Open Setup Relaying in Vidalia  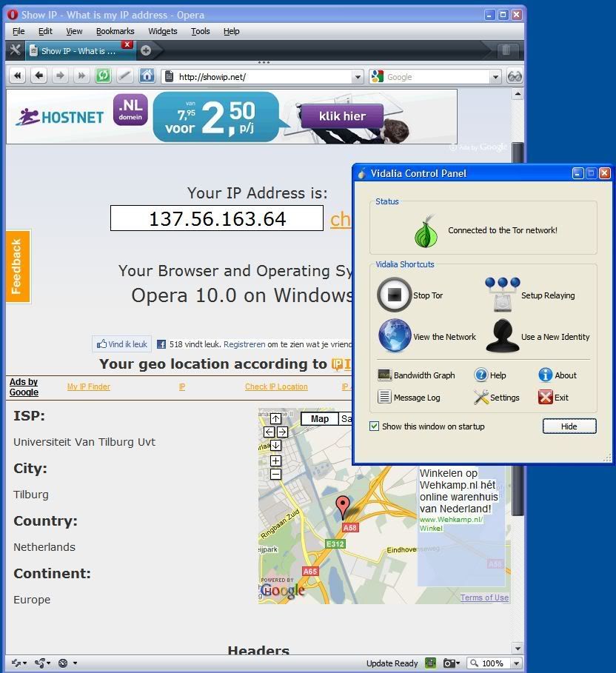coord(530,295)
